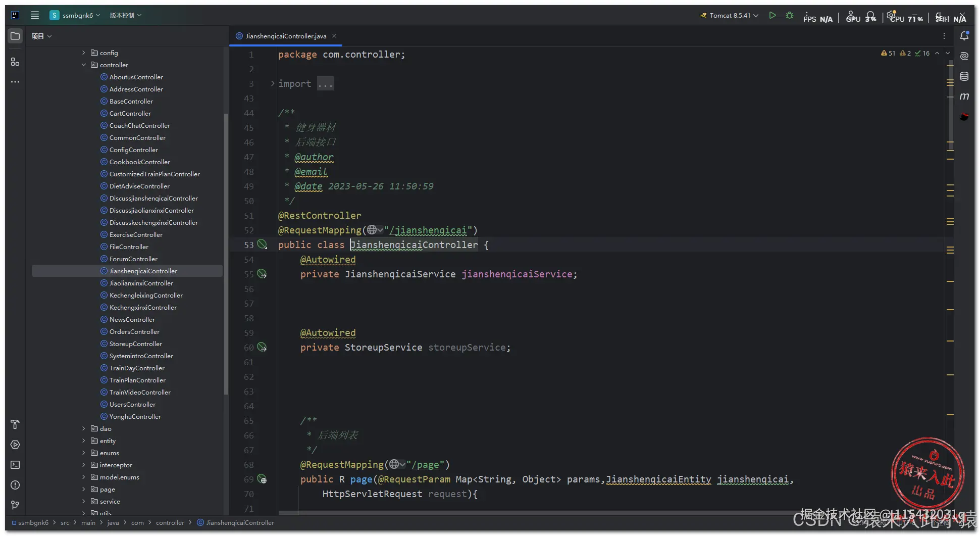The width and height of the screenshot is (980, 536).
Task: Open the Terminal tool window icon
Action: pos(15,465)
